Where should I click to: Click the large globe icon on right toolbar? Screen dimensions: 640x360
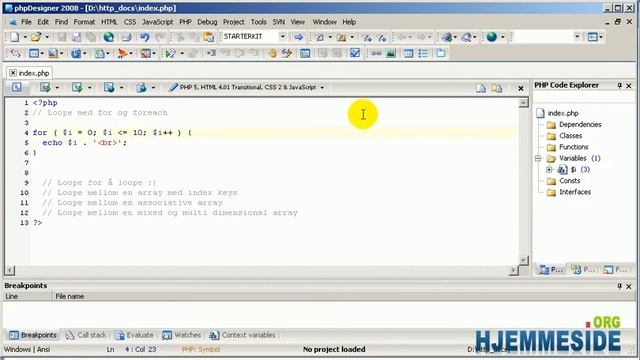[x=492, y=37]
